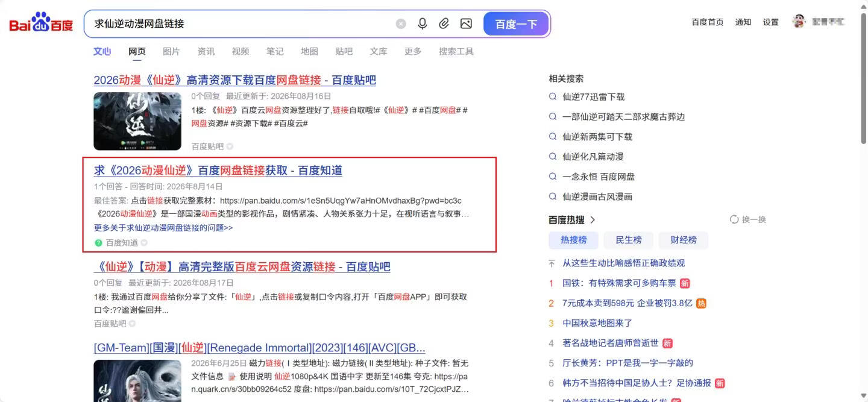
Task: Switch to 文库 tab
Action: (379, 51)
